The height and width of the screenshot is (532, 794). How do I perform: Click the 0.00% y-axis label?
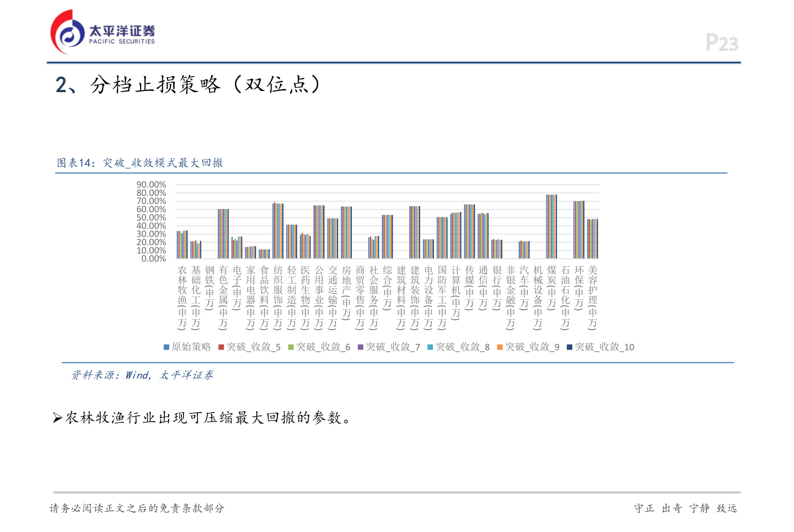point(153,259)
